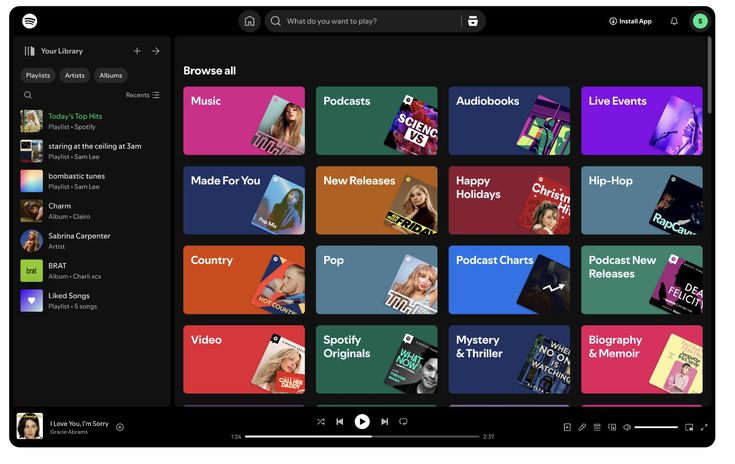Filter library by Albums
This screenshot has height=464, width=735.
[111, 75]
